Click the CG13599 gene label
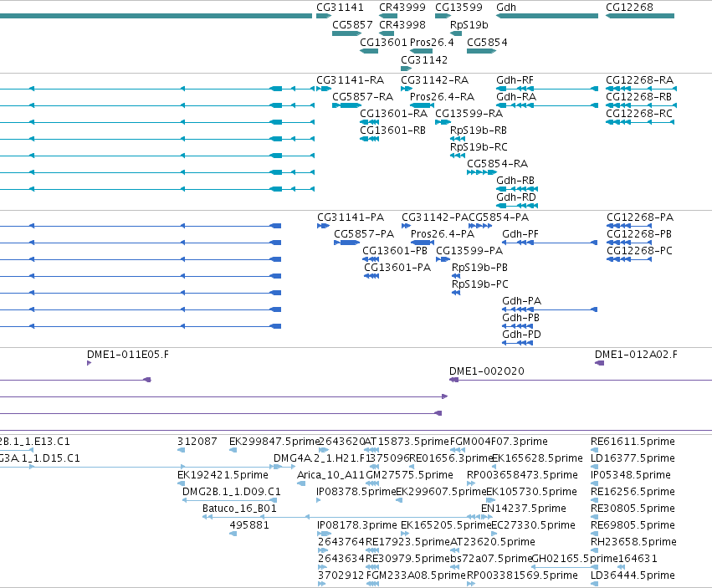This screenshot has width=712, height=588. point(458,8)
